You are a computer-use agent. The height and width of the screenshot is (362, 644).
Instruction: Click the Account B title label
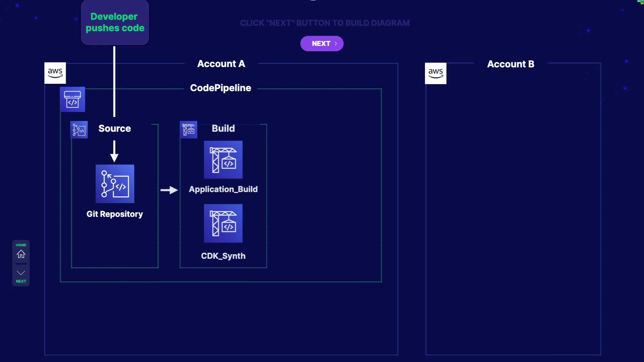pyautogui.click(x=511, y=64)
